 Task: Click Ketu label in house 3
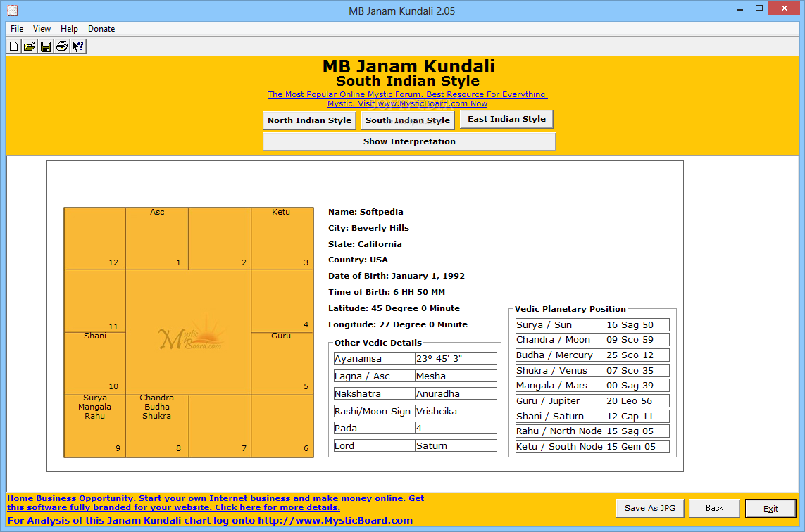click(281, 212)
